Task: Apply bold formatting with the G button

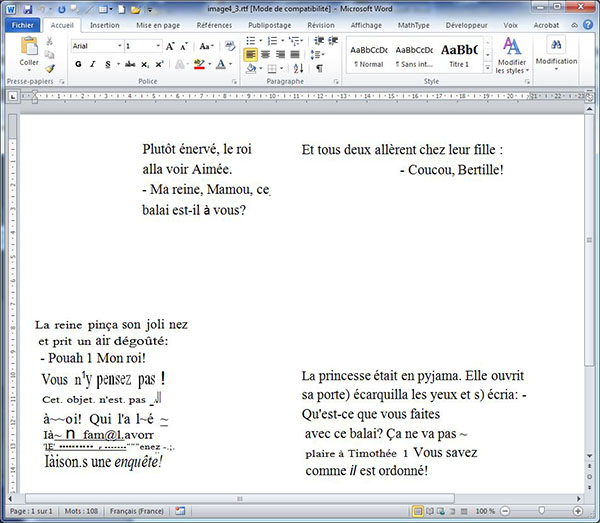Action: [x=77, y=64]
